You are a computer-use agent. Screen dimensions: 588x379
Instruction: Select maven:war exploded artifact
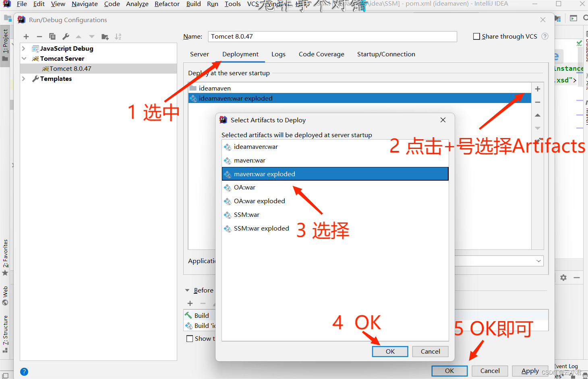(335, 174)
